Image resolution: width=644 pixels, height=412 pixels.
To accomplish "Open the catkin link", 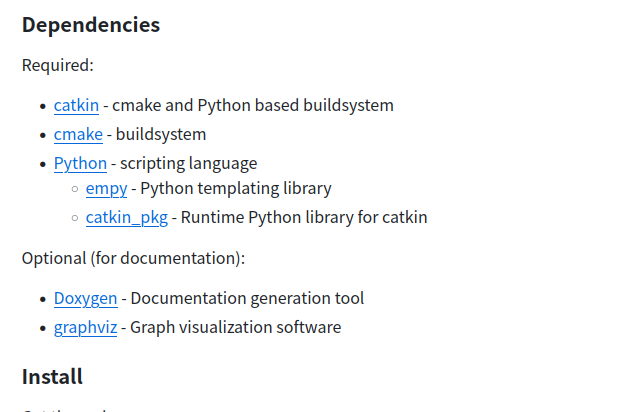I will click(x=76, y=106).
